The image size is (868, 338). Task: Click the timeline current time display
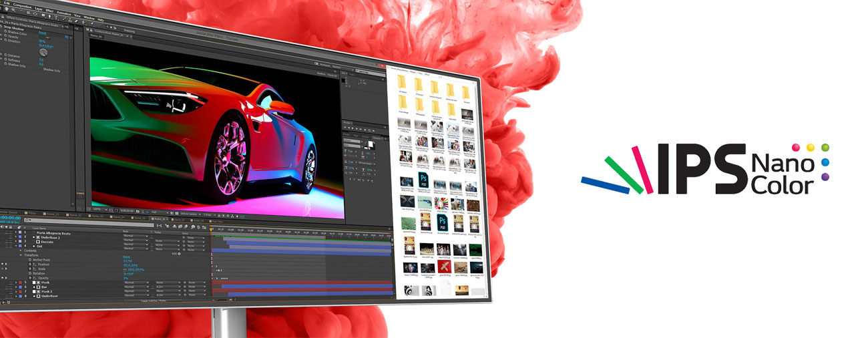[10, 218]
